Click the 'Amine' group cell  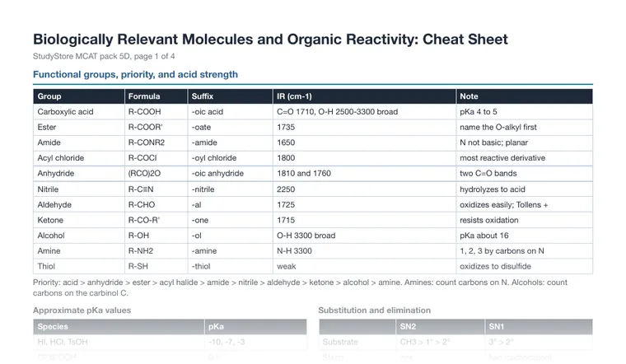[78, 251]
